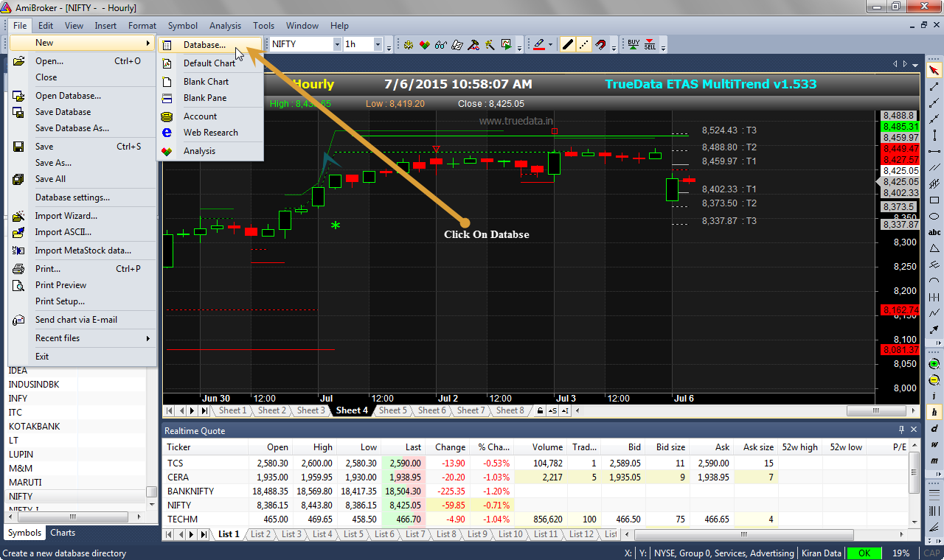Select the vertical line drawing tool

pos(934,134)
